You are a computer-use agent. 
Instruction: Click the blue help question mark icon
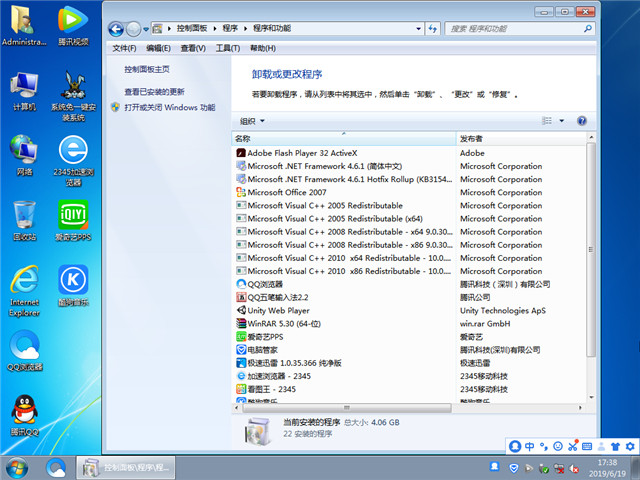coord(581,120)
